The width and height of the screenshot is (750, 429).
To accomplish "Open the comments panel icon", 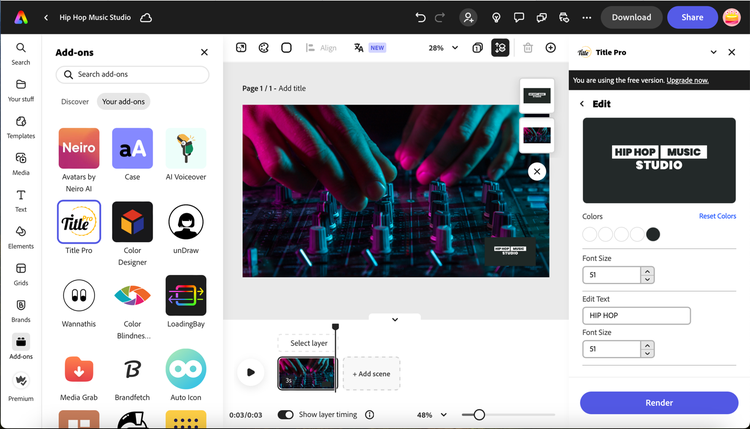I will pyautogui.click(x=518, y=18).
